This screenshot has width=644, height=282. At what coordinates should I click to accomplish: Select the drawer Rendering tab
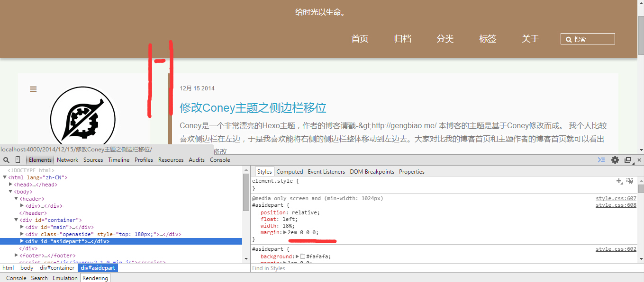point(95,278)
